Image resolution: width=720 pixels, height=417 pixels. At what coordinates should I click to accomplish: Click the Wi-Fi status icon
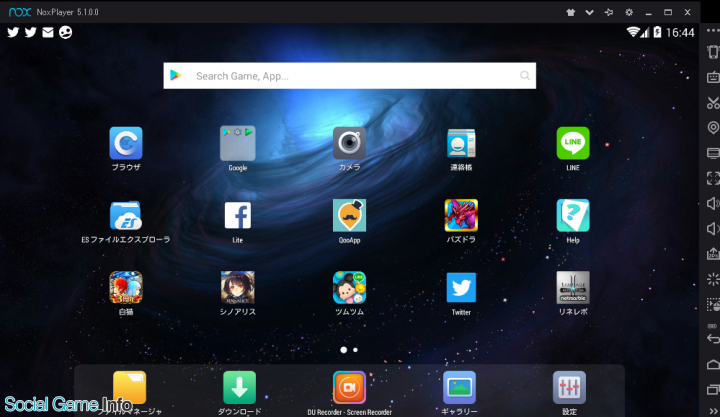(634, 32)
